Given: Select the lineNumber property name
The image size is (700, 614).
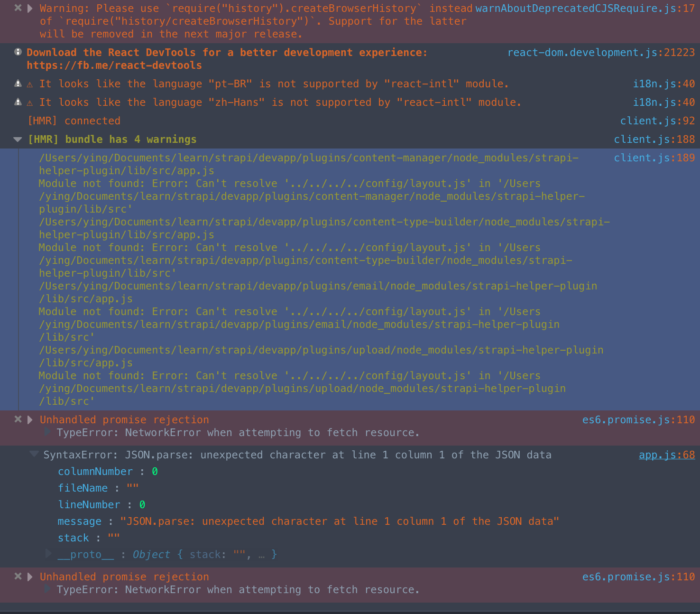Looking at the screenshot, I should tap(89, 505).
